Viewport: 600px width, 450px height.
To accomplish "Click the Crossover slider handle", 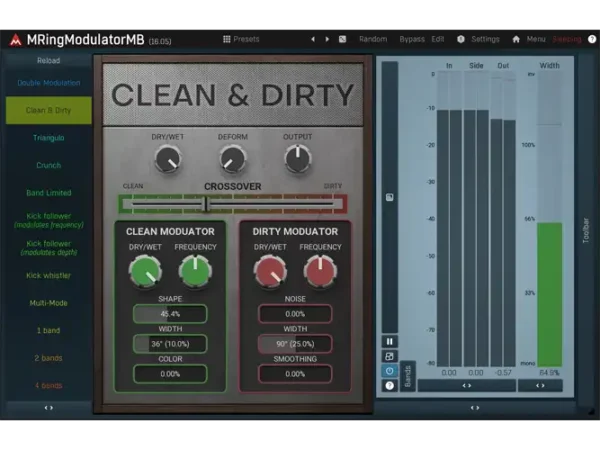I will pyautogui.click(x=206, y=204).
